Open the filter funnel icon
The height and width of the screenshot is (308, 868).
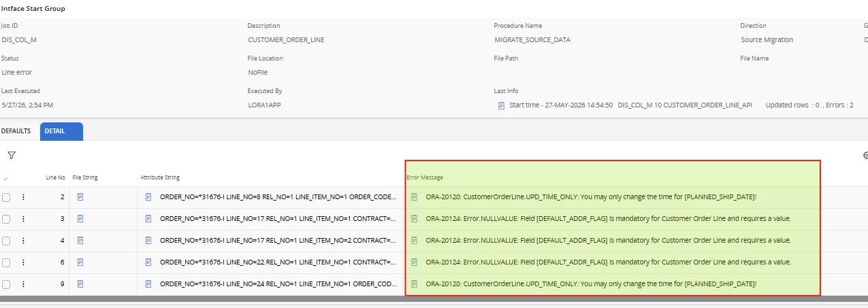[x=12, y=155]
